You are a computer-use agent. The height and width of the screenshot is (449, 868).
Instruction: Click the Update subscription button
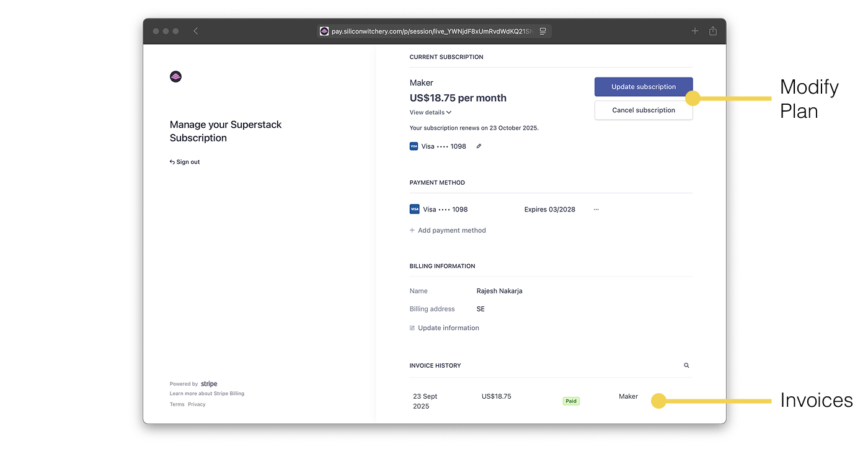tap(643, 87)
